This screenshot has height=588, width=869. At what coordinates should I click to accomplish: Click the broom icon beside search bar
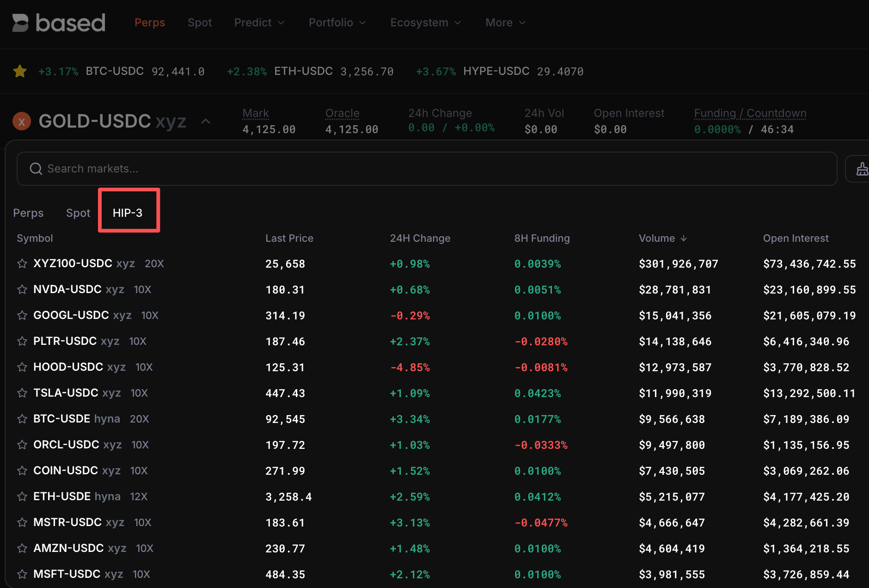point(862,169)
